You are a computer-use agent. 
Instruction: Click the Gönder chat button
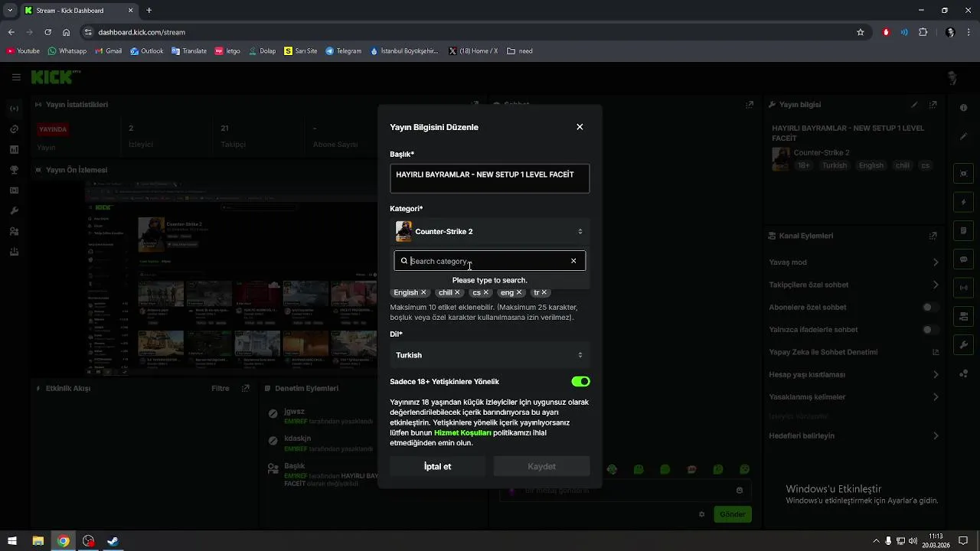pyautogui.click(x=733, y=514)
